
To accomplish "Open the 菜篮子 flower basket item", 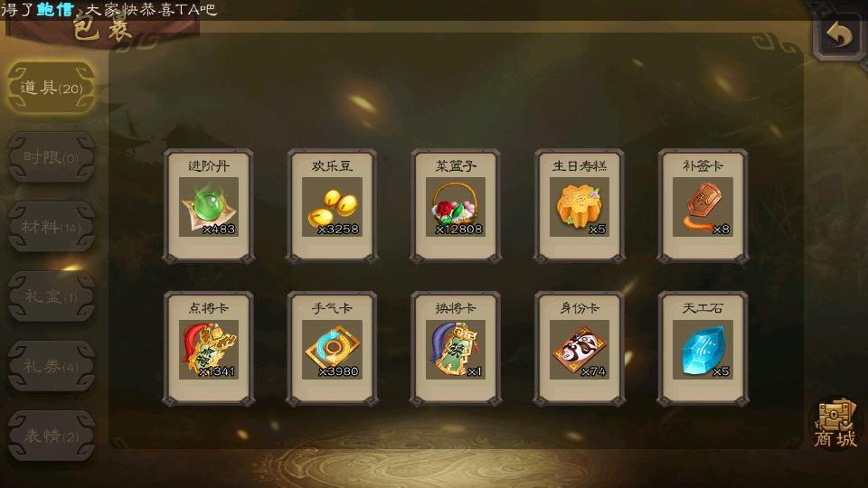I will pos(456,206).
